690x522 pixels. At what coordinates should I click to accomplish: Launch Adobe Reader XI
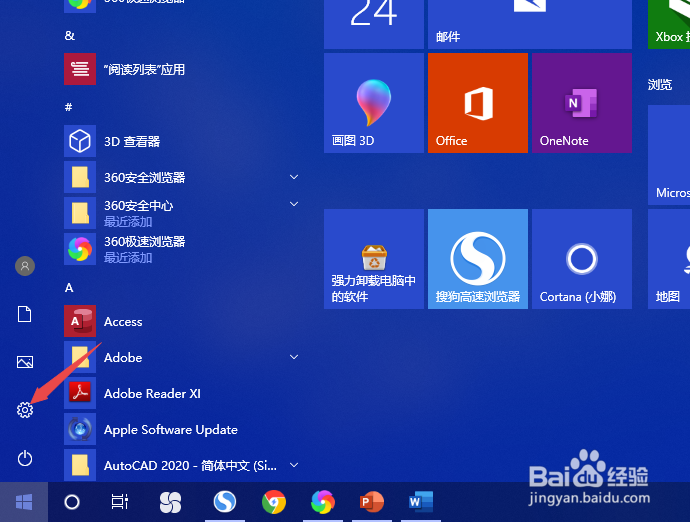point(183,393)
